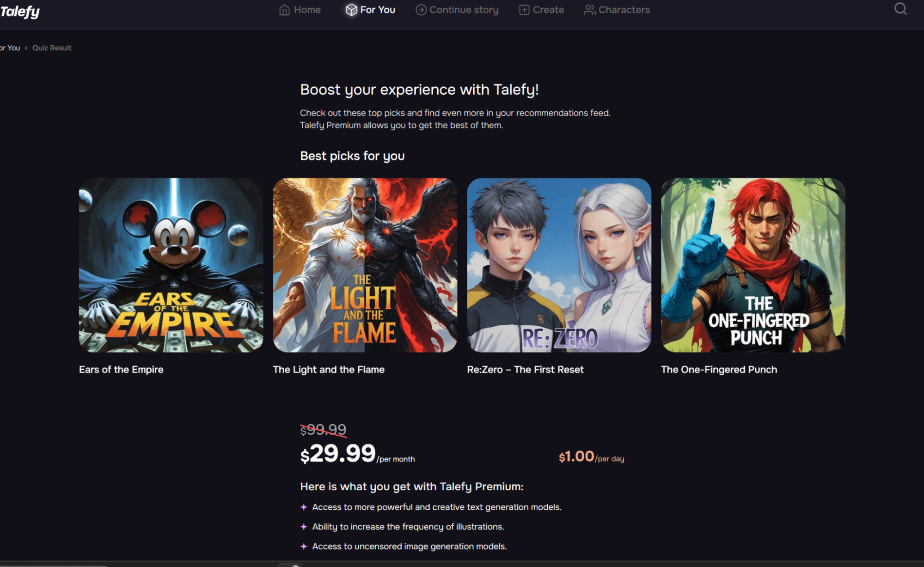Open search with the magnifier icon
The image size is (924, 567).
point(900,9)
